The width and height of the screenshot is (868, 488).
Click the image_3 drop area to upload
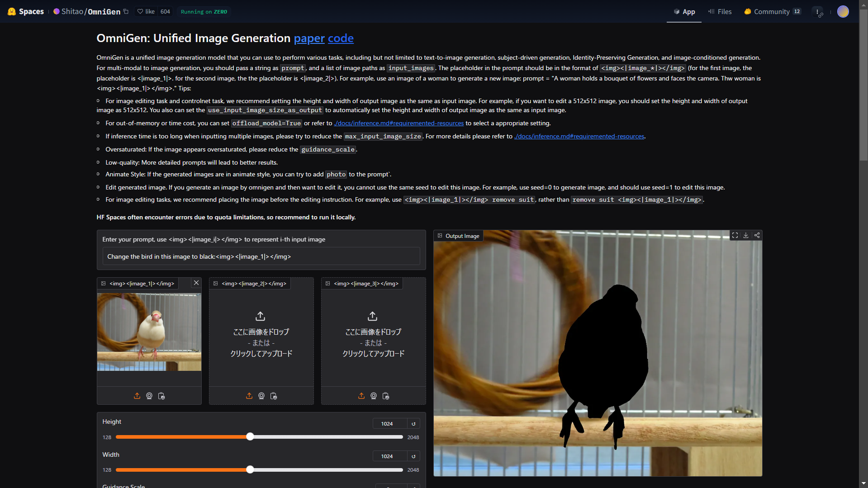click(374, 335)
